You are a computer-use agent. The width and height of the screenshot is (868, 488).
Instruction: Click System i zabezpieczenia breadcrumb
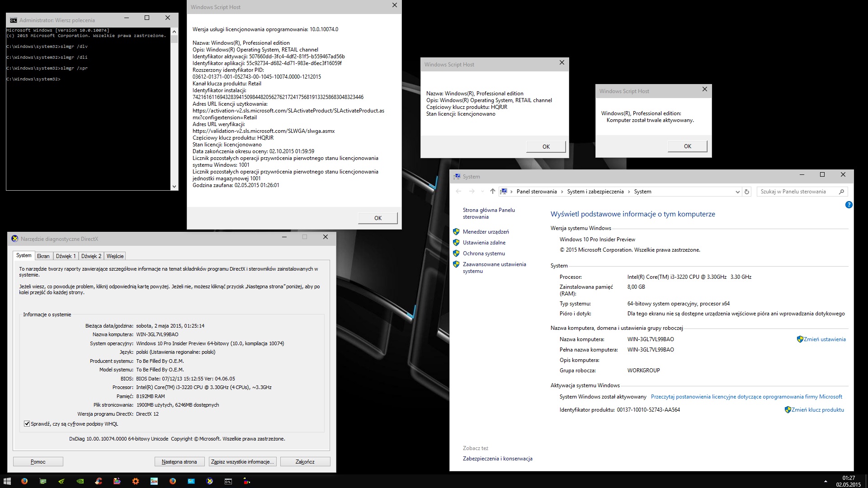595,192
